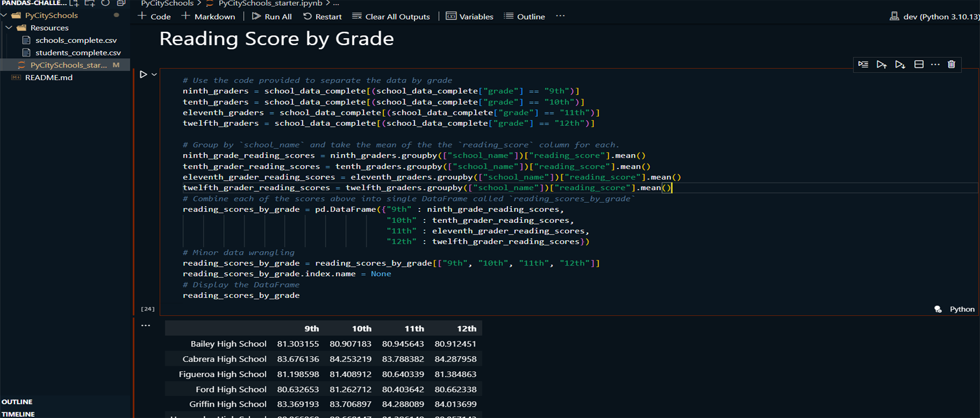Click New Folder icon in explorer header
Viewport: 980px width, 418px height.
click(89, 3)
